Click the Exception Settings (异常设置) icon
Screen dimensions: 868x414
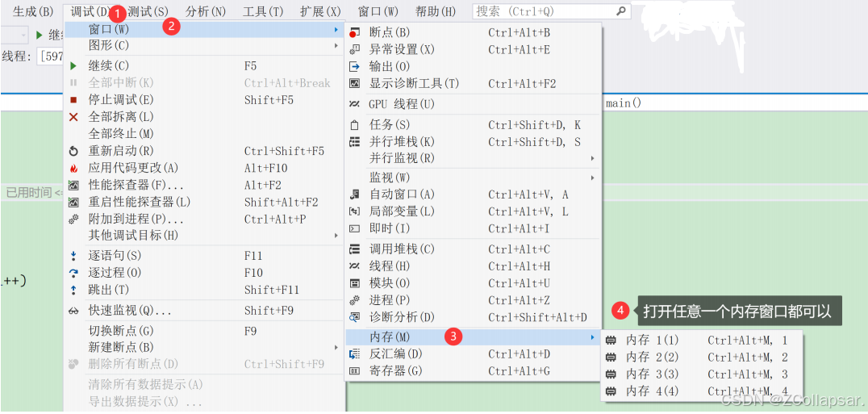click(355, 50)
